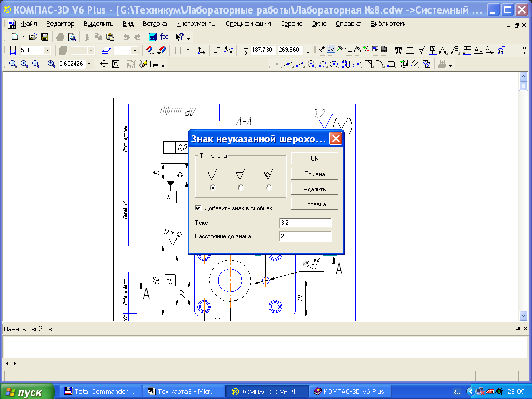The image size is (532, 399).
Task: Click the Удалить button in the dialog
Action: [x=314, y=189]
